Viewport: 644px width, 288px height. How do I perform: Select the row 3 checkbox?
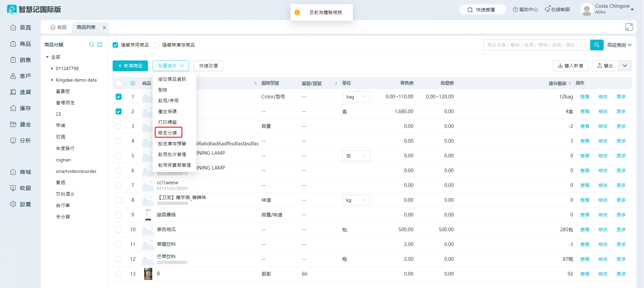tap(119, 126)
